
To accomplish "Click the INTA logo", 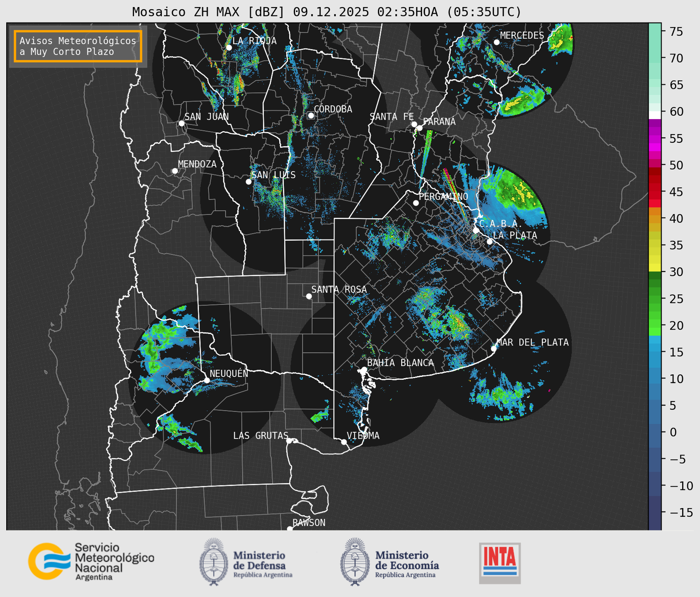I will pyautogui.click(x=500, y=563).
